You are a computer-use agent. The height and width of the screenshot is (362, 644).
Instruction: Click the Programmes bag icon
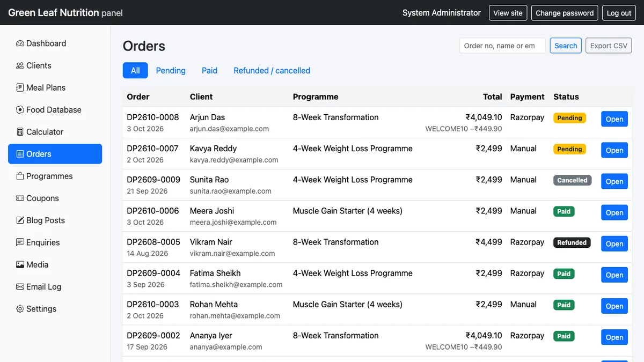[20, 176]
